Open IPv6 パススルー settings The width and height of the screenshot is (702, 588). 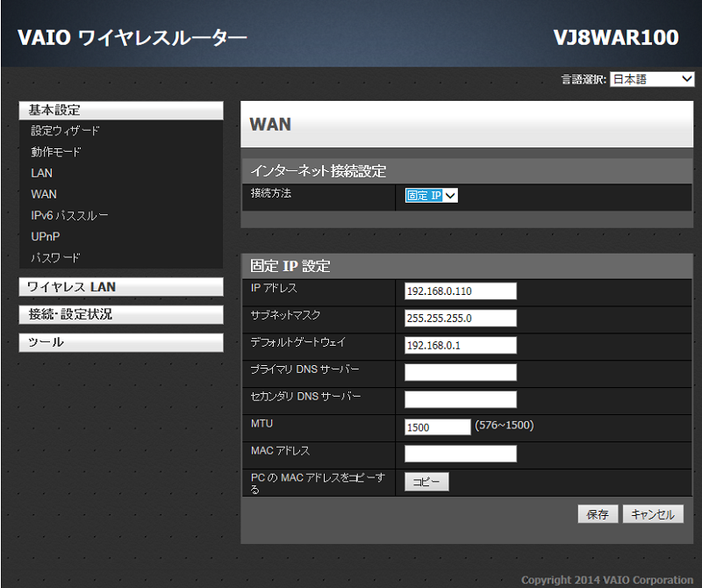(x=69, y=215)
